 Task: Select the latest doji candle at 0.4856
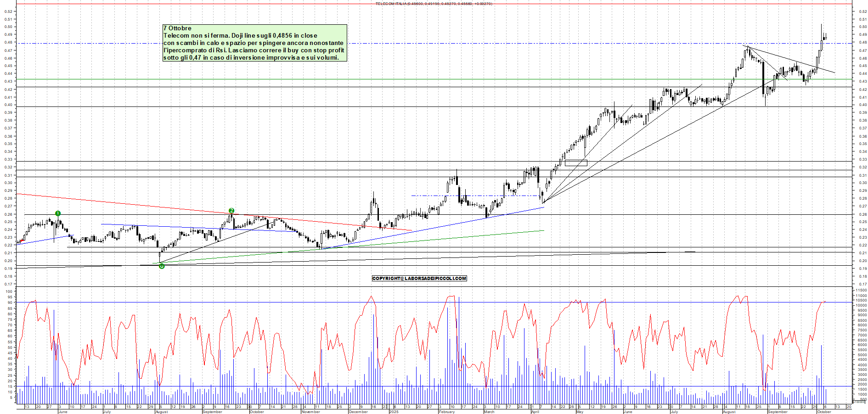[825, 38]
